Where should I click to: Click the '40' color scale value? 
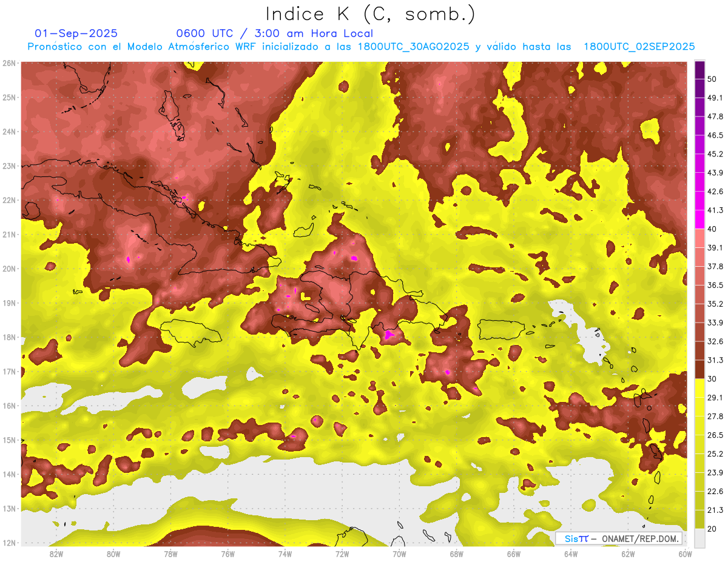[712, 229]
